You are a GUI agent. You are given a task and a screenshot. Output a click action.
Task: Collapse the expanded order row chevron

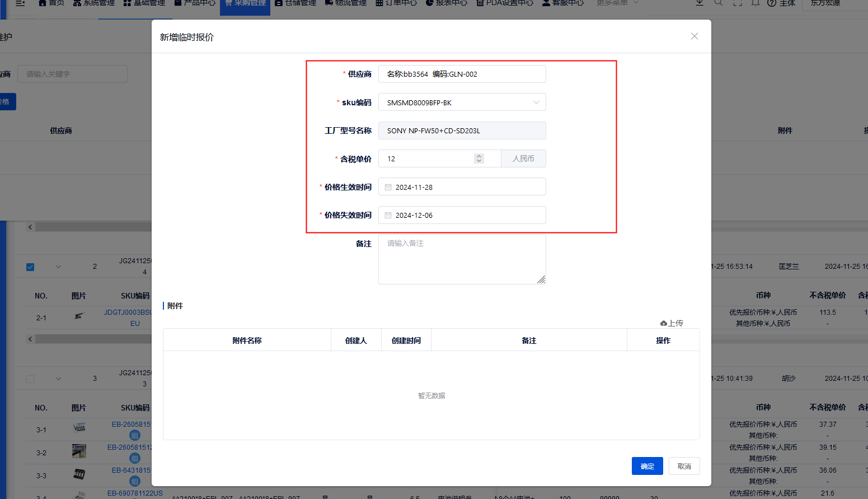click(x=58, y=267)
